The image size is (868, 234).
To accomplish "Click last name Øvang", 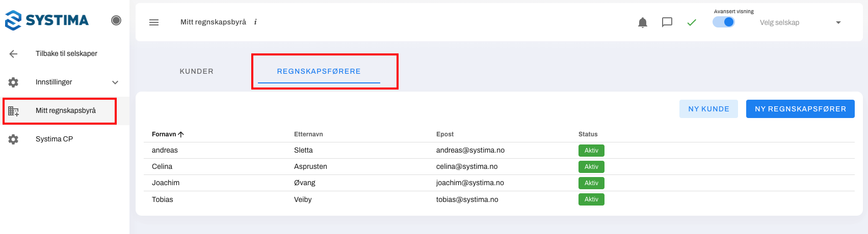I will [305, 183].
